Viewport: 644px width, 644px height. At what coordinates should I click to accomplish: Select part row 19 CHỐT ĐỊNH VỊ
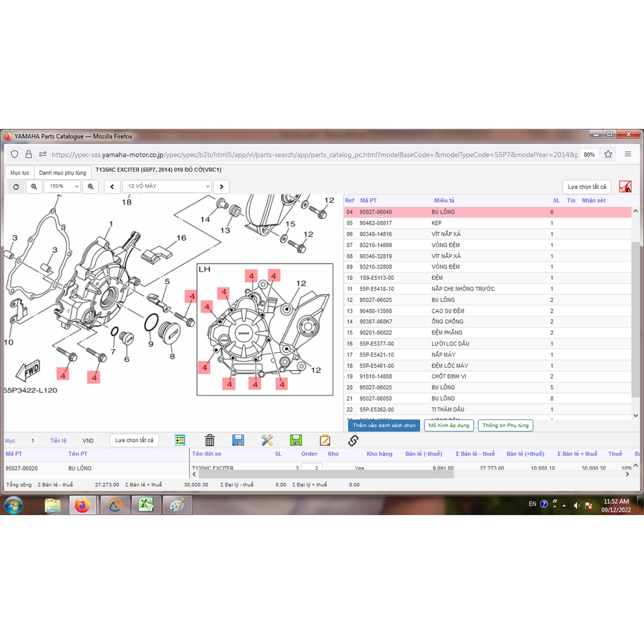(487, 377)
